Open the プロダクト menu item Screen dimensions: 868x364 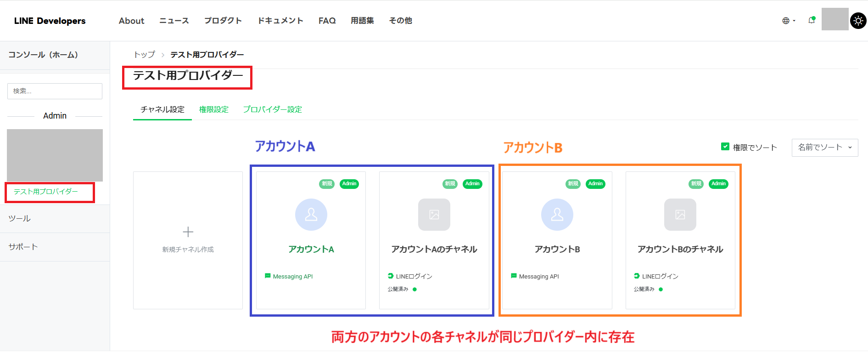pos(223,21)
